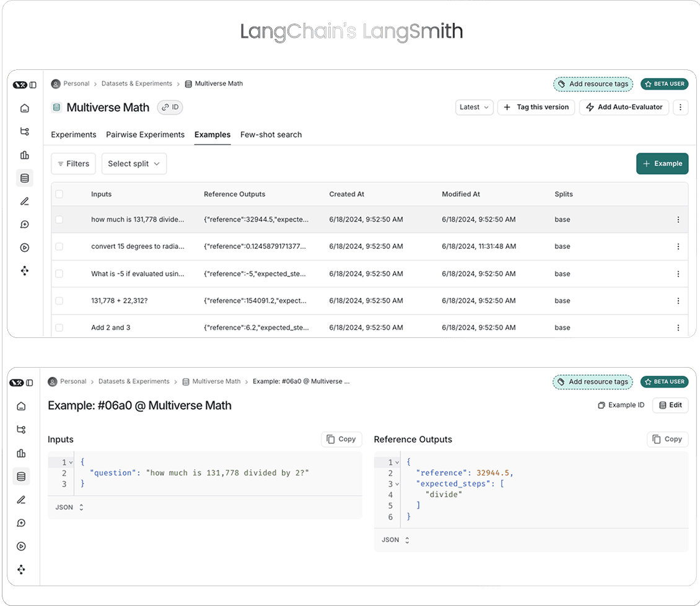Viewport: 700px width, 606px height.
Task: Open play circle icon in dataset page sidebar
Action: (25, 248)
